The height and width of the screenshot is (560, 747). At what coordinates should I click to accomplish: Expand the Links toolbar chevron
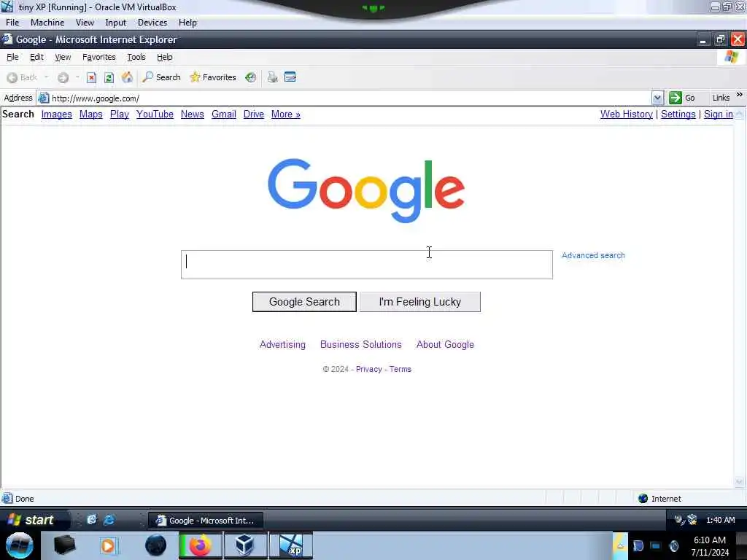click(x=740, y=95)
